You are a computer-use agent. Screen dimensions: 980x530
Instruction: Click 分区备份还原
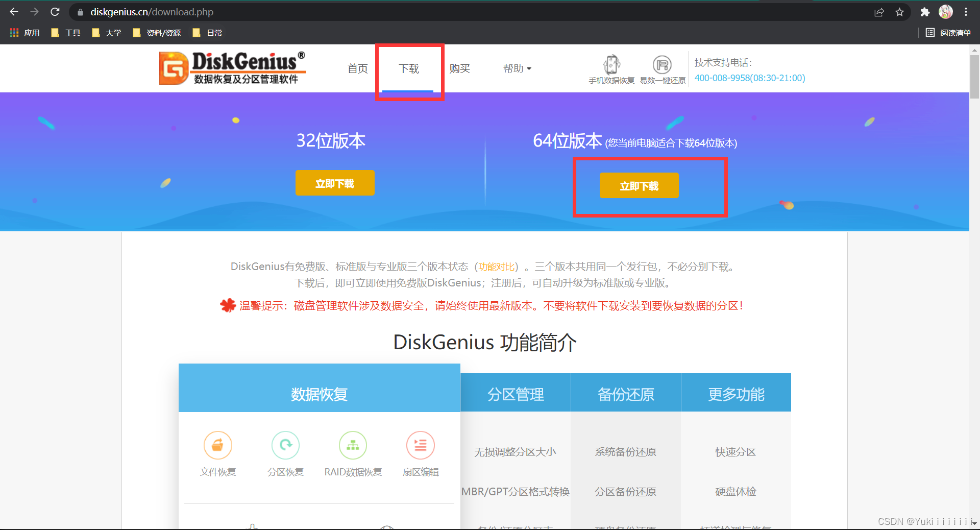625,492
